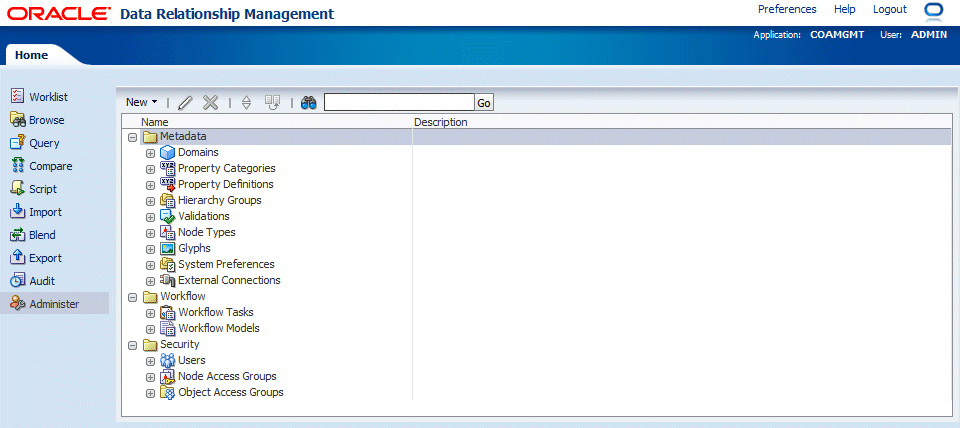Viewport: 960px width, 428px height.
Task: Click the Hierarchy Groups icon
Action: tap(167, 200)
